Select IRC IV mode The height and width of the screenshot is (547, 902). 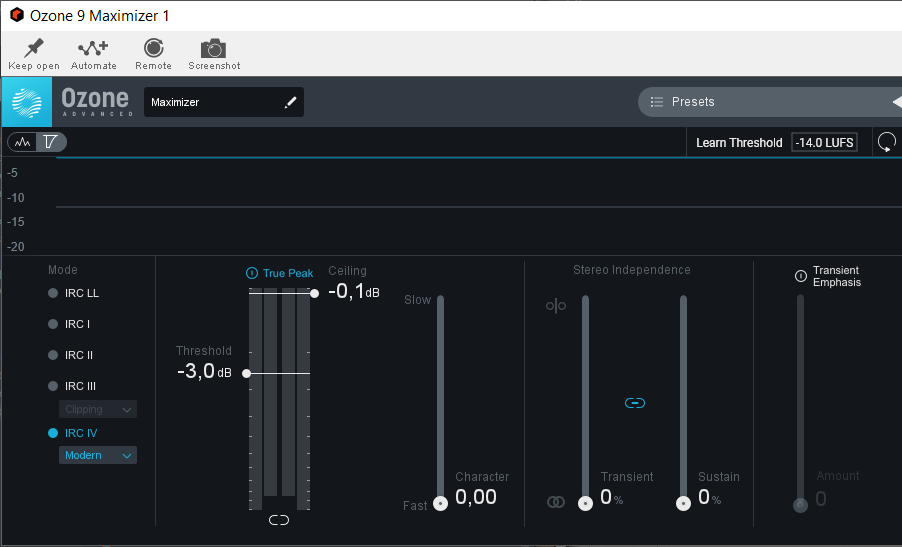(72, 433)
